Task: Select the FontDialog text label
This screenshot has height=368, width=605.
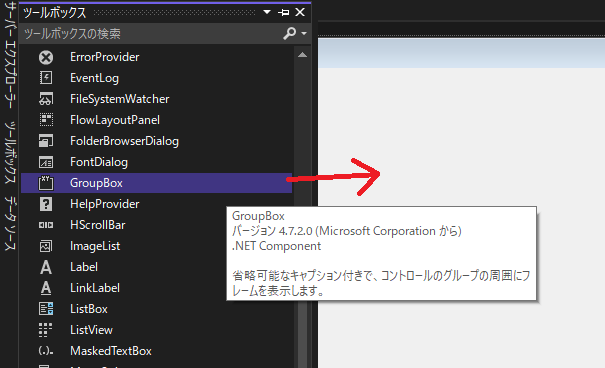Action: click(99, 162)
